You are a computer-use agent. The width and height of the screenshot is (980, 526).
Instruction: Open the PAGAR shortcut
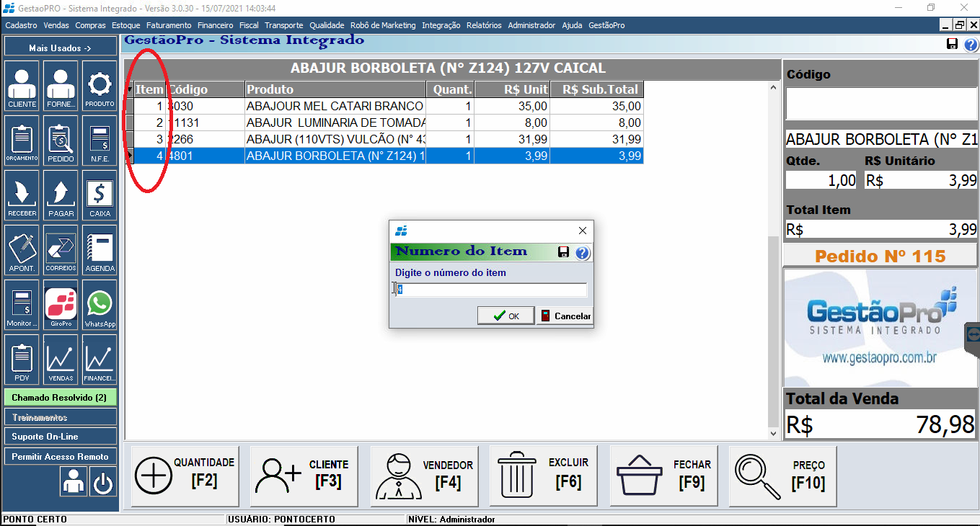(61, 195)
